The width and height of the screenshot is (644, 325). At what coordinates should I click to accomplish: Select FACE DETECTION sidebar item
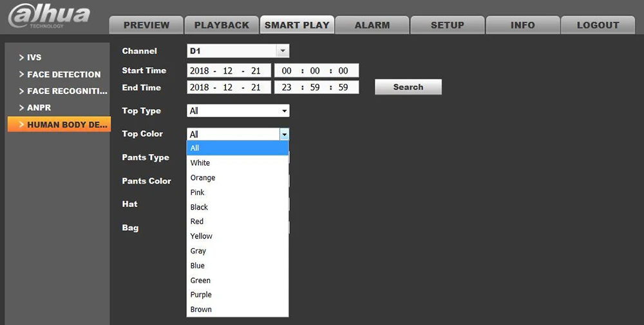[x=59, y=74]
